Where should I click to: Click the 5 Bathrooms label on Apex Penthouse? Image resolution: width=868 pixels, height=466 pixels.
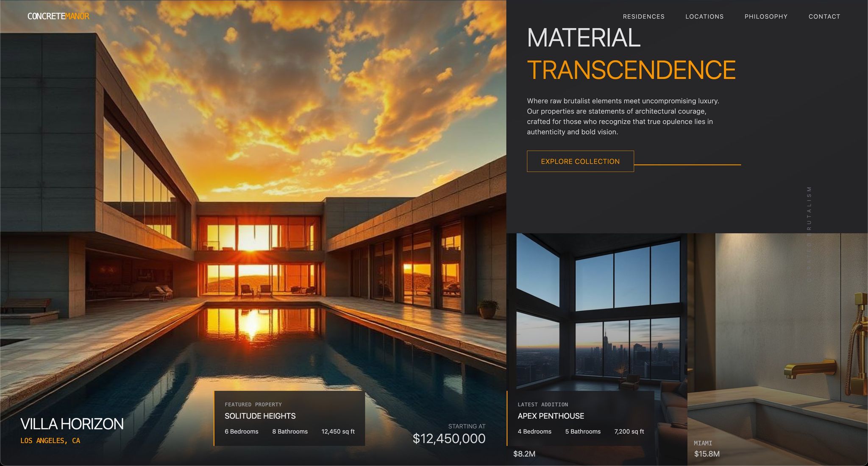pyautogui.click(x=583, y=431)
